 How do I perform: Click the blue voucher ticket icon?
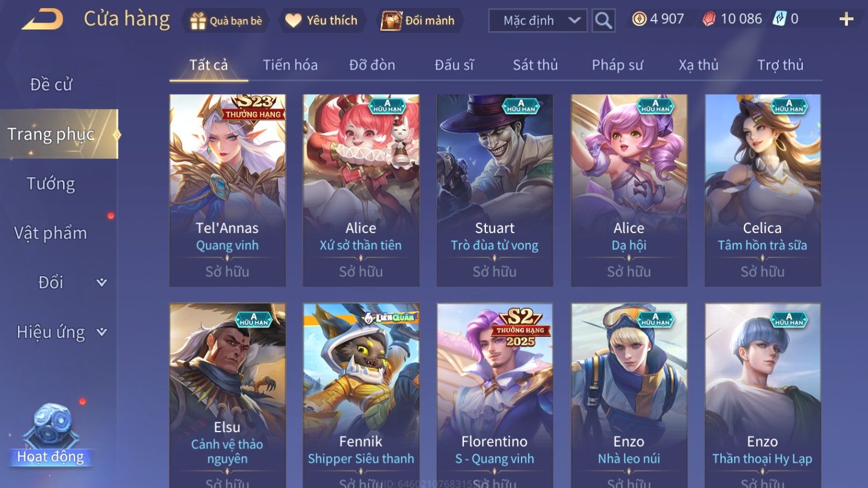pos(779,19)
